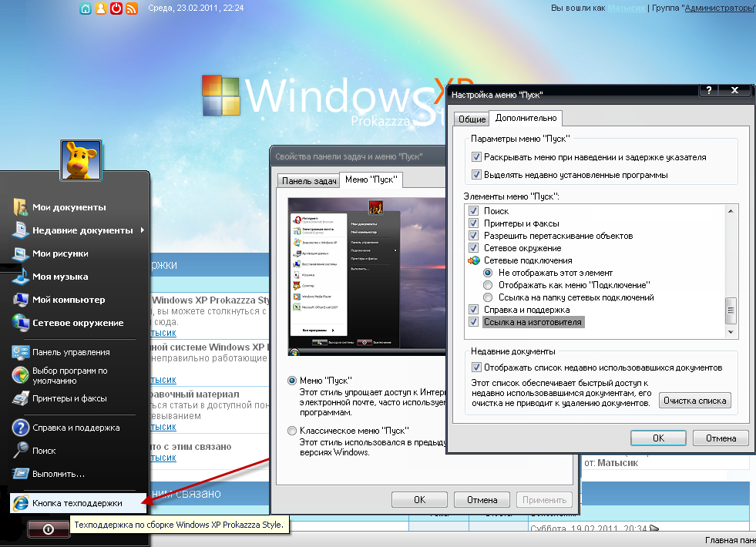Click the orange RSS feed icon
Viewport: 756px width, 547px height.
coord(132,8)
